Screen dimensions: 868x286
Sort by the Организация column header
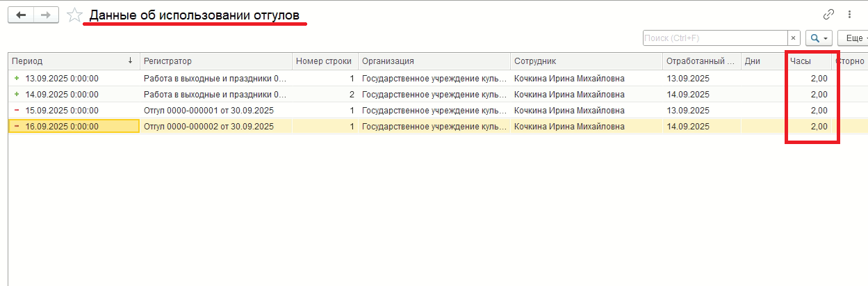434,61
